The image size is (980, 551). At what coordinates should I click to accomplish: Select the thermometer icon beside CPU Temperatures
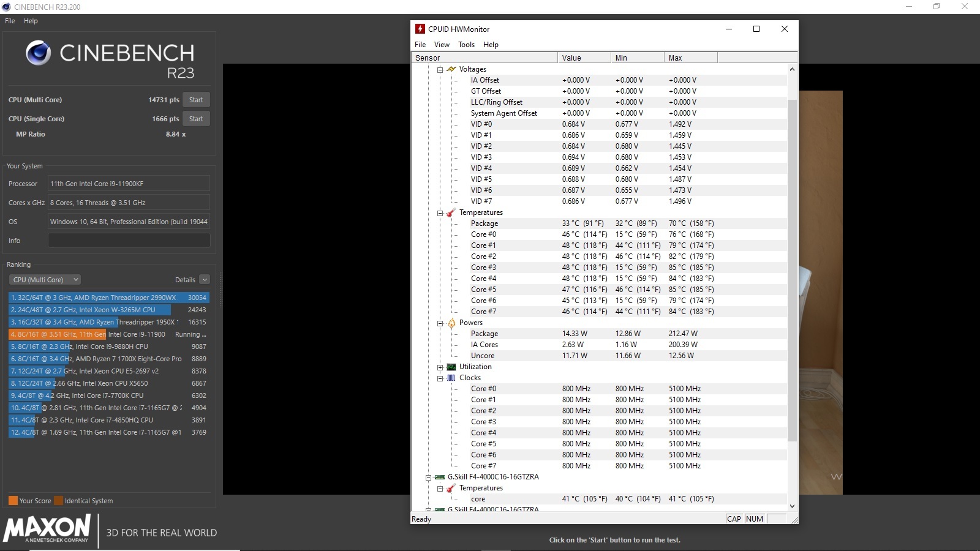click(x=451, y=212)
